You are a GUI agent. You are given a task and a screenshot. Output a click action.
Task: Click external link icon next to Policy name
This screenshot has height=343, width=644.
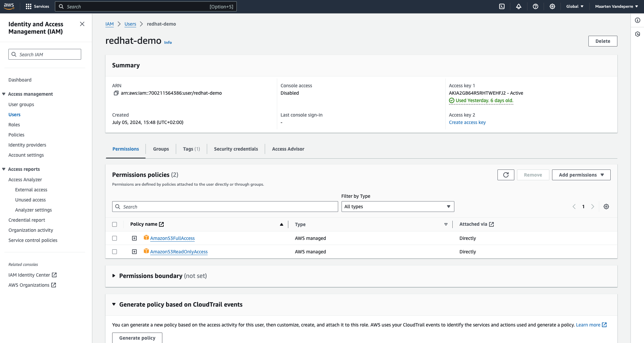(162, 224)
